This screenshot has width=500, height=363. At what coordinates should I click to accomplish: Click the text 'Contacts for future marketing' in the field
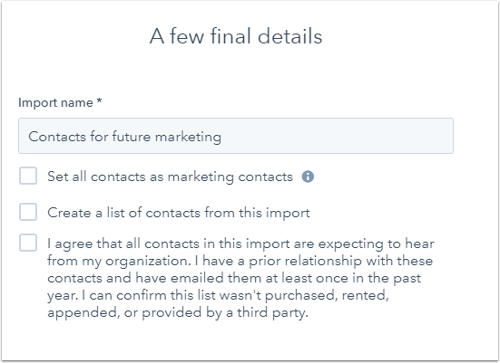(125, 137)
